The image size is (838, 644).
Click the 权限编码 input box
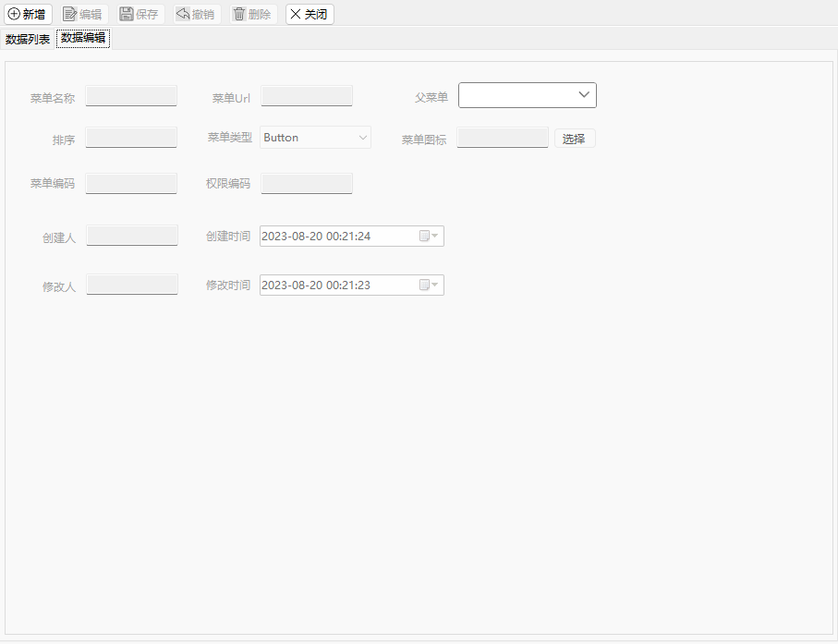click(306, 183)
